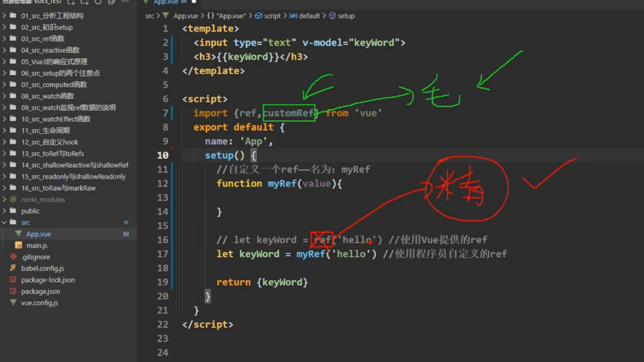
Task: Click the New File icon in explorer header
Action: coord(71,2)
